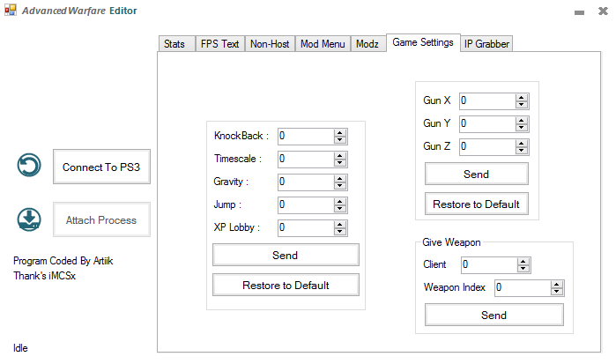Select the Game Settings tab

pos(423,42)
